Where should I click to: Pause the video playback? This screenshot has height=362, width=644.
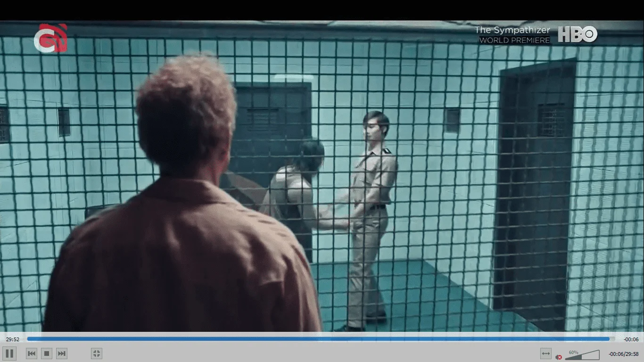point(9,354)
